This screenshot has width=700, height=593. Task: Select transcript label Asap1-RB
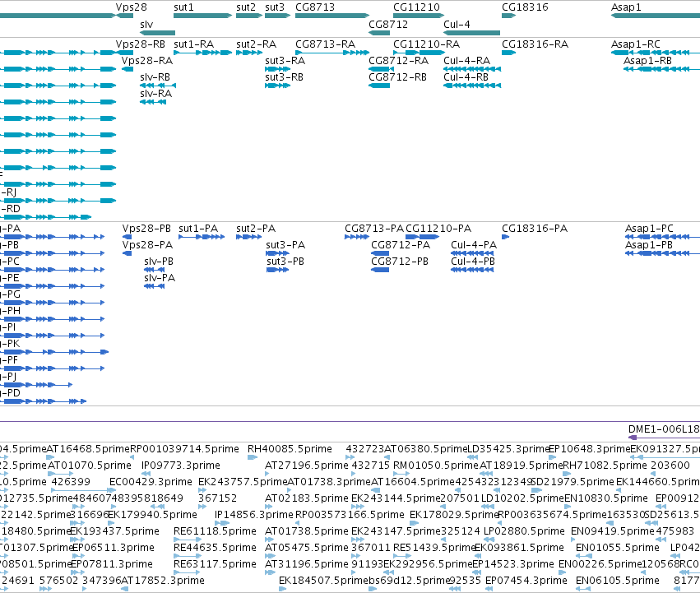pyautogui.click(x=648, y=61)
